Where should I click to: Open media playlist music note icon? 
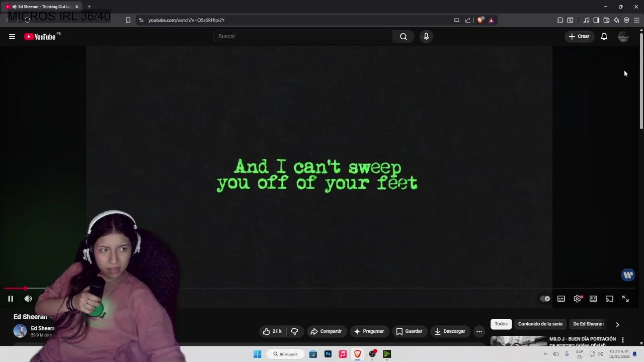click(x=586, y=20)
